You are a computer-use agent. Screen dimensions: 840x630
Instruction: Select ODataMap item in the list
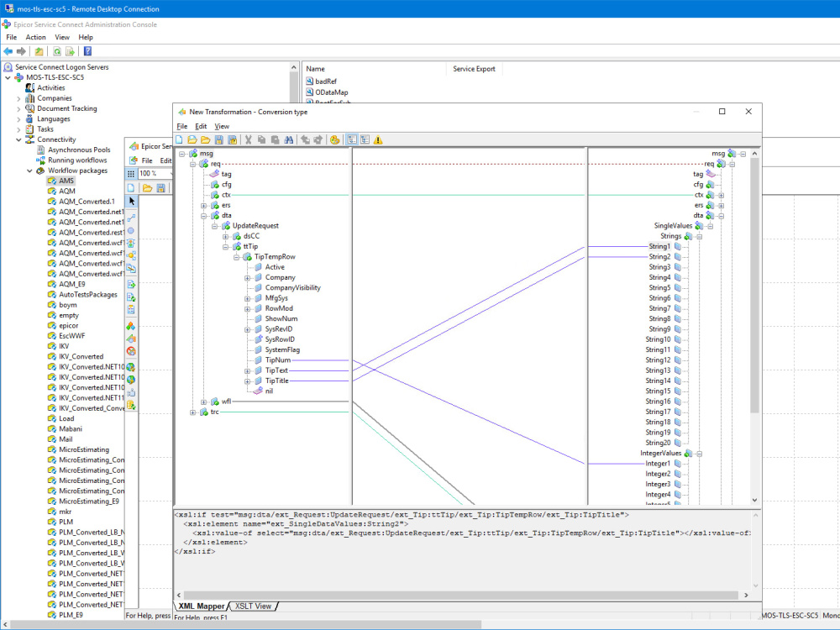tap(331, 92)
